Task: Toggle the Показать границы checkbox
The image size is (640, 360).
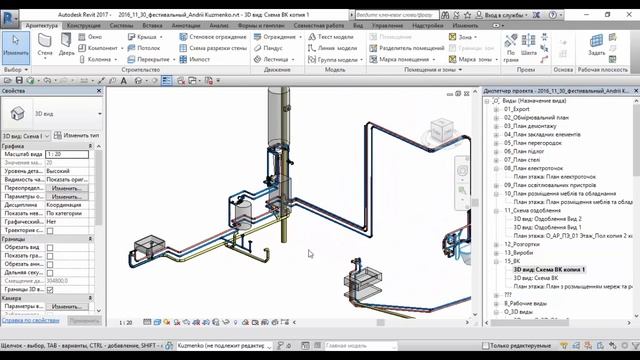Action: (x=50, y=256)
